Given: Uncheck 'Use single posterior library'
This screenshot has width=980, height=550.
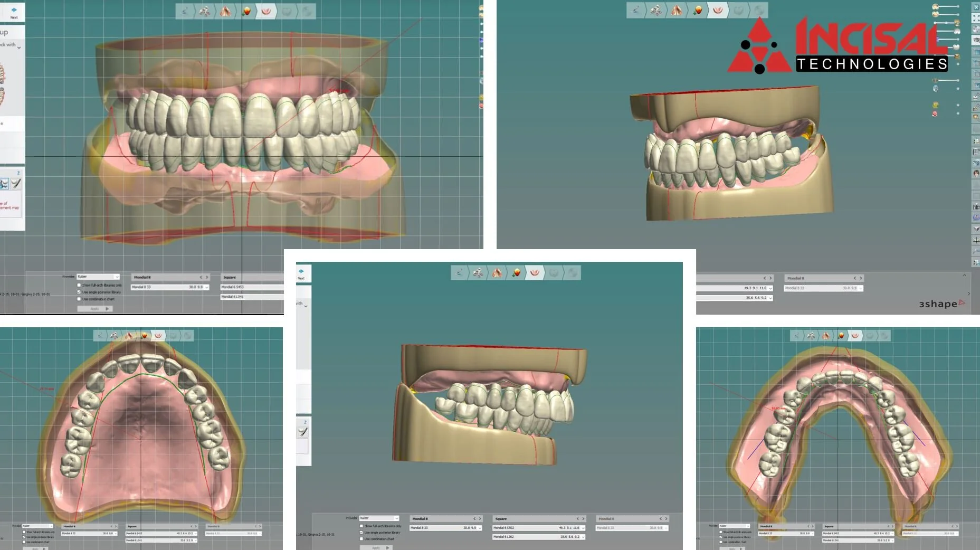Looking at the screenshot, I should click(x=79, y=292).
